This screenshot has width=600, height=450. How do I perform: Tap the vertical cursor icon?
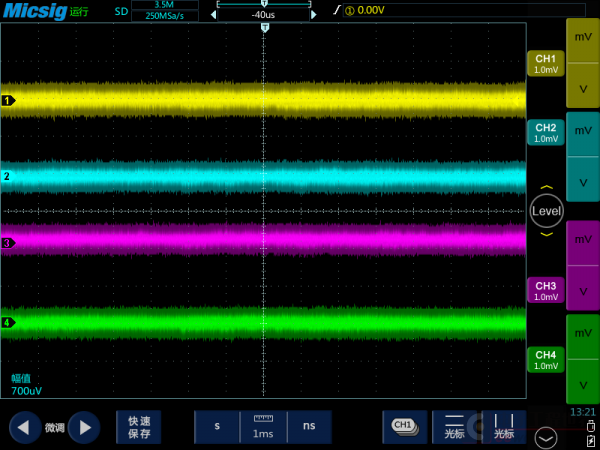[x=503, y=427]
